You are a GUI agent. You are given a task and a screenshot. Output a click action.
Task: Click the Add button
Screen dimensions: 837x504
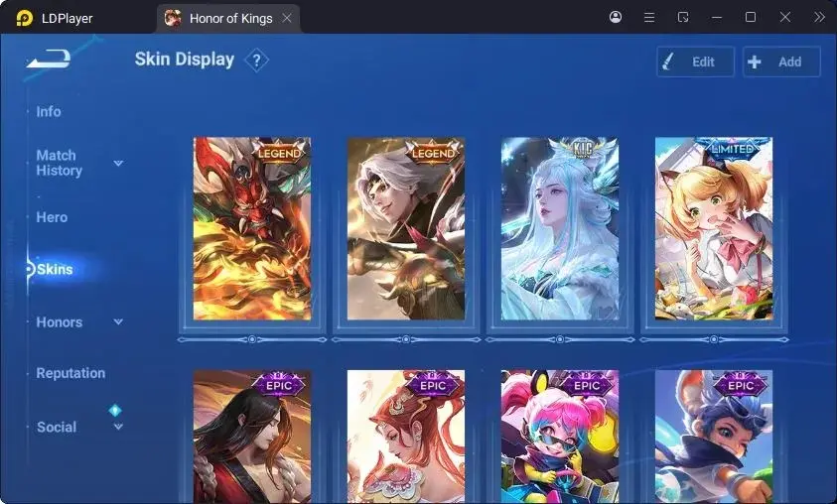(781, 62)
